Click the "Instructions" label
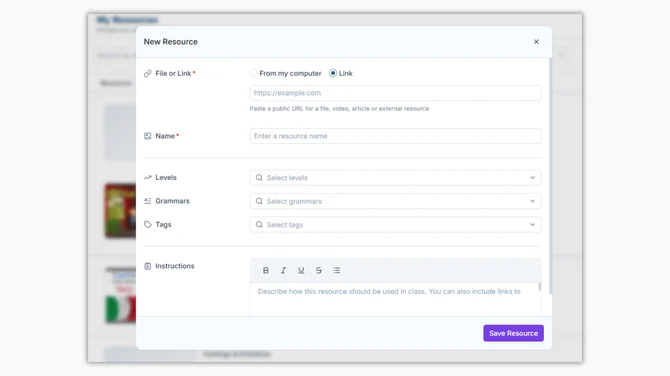Viewport: 670px width, 376px height. point(175,266)
